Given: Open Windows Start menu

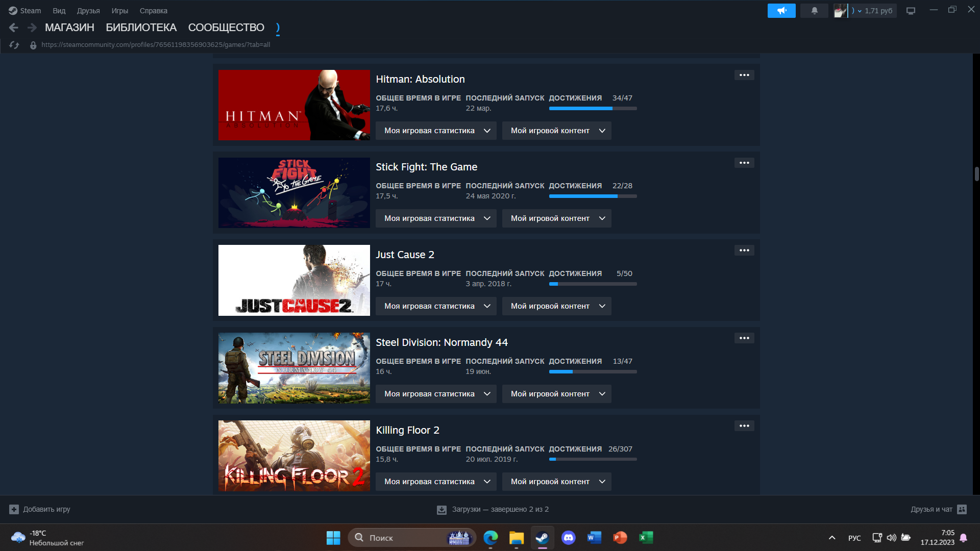Looking at the screenshot, I should tap(333, 538).
